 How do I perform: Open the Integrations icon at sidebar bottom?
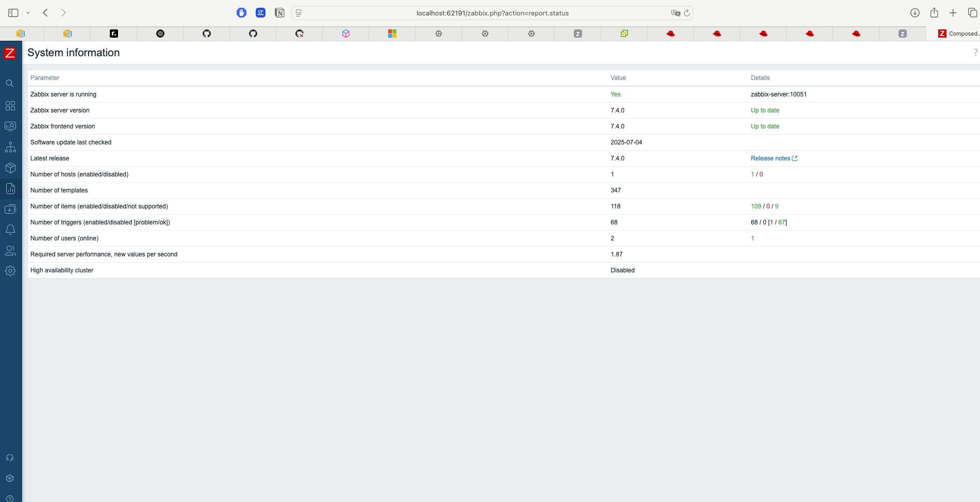(x=10, y=478)
